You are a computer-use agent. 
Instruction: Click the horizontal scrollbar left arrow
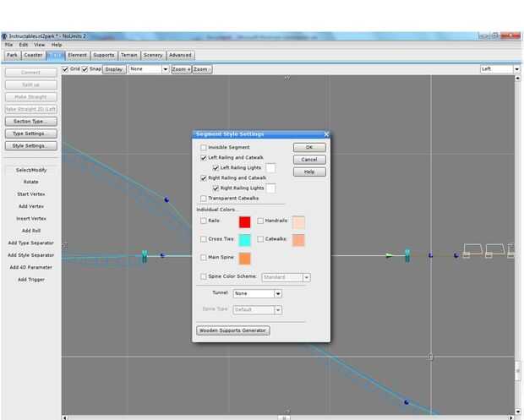65,417
